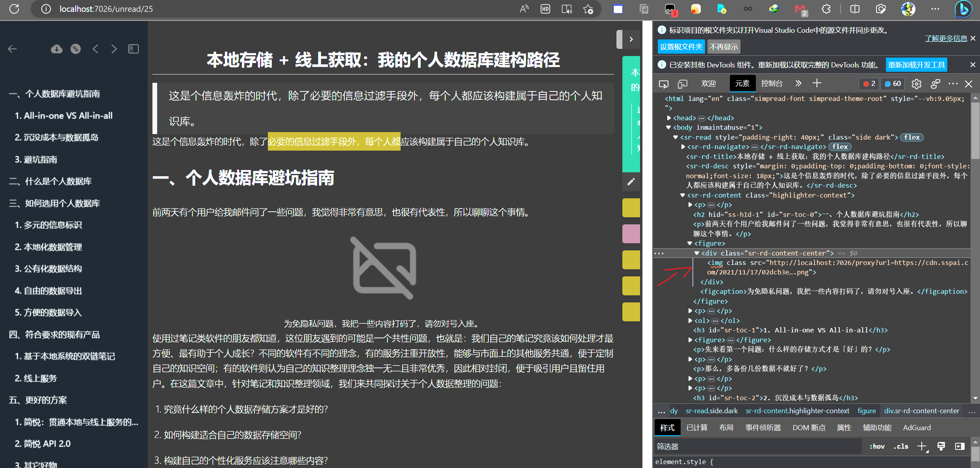The width and height of the screenshot is (980, 468).
Task: Open the 事件侦听器 tab
Action: (x=763, y=427)
